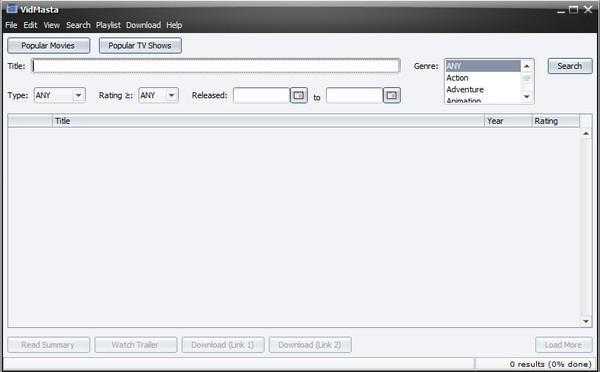Expand the Type dropdown
This screenshot has width=600, height=372.
tap(78, 95)
